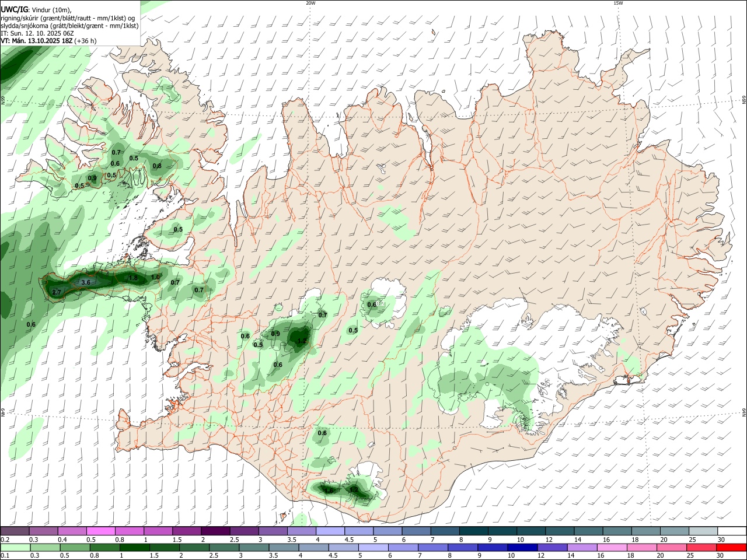Click light lavender swatch between 4 and 4.5, top row

tap(330, 531)
